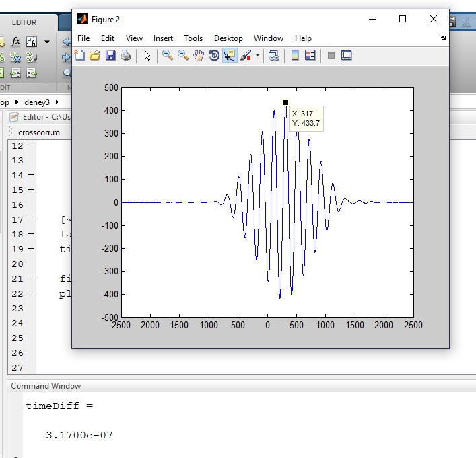This screenshot has height=458, width=476.
Task: Print the figure using printer icon
Action: tap(126, 56)
